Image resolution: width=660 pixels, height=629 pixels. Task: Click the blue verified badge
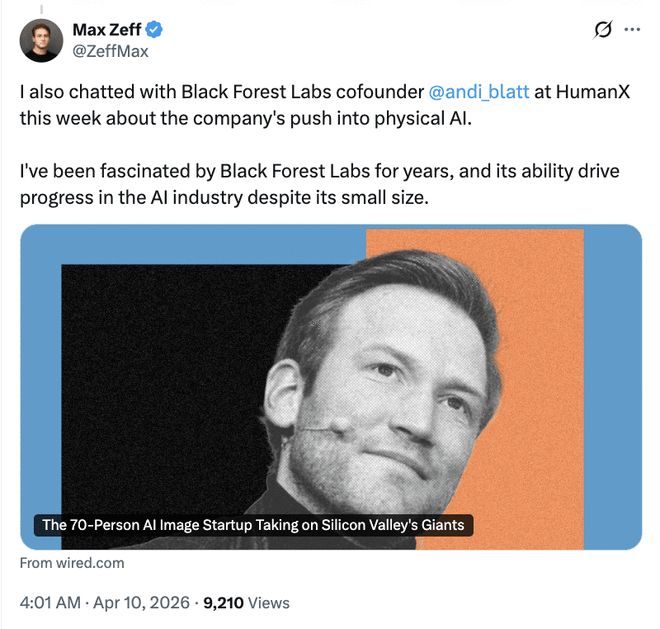click(155, 30)
